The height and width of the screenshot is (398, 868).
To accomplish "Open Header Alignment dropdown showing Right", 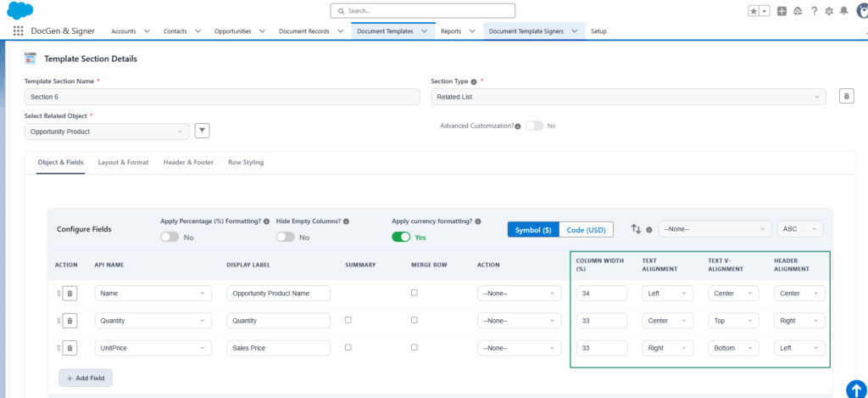I will [x=799, y=321].
